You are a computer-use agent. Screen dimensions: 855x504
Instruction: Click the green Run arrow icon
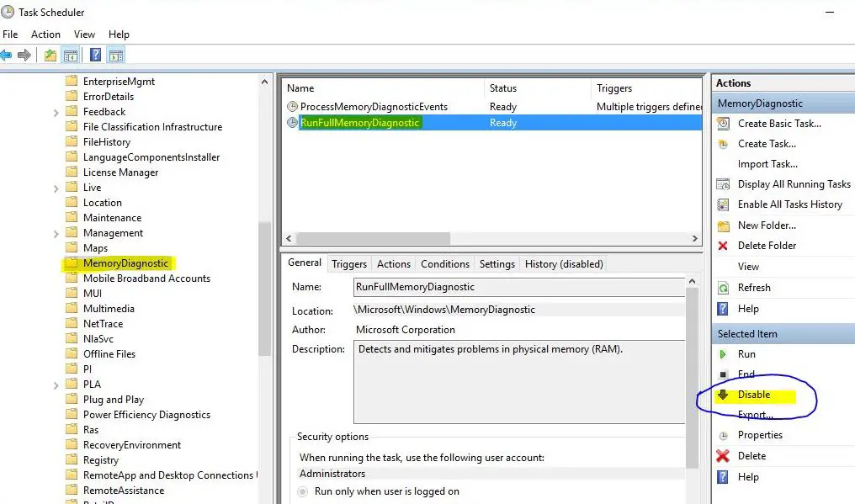(x=723, y=354)
